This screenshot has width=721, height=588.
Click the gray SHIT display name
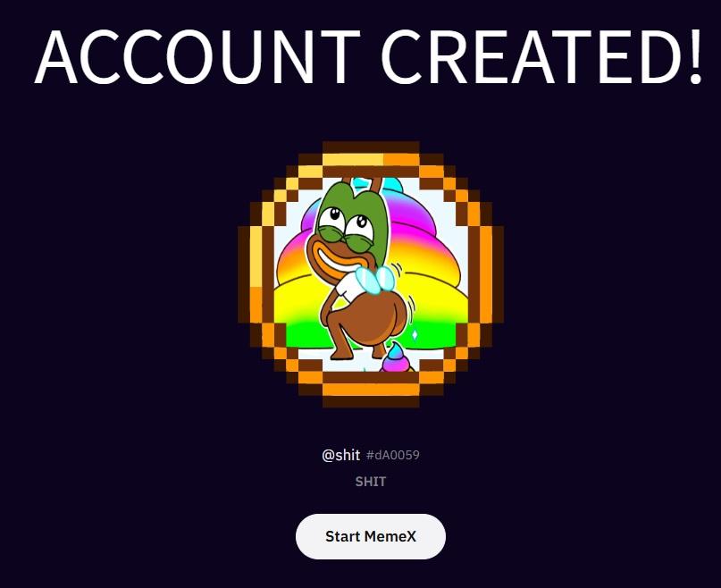(371, 482)
